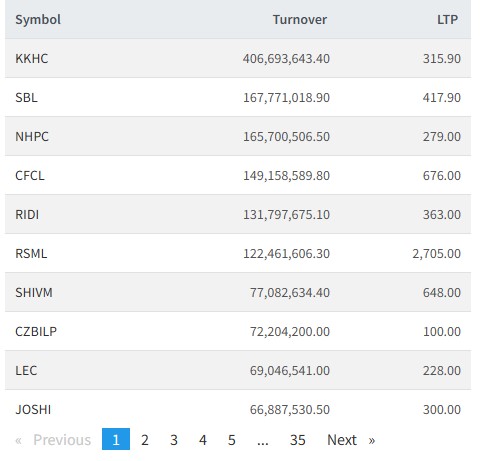Image resolution: width=487 pixels, height=461 pixels.
Task: Select page 5 in pagination
Action: pos(232,440)
